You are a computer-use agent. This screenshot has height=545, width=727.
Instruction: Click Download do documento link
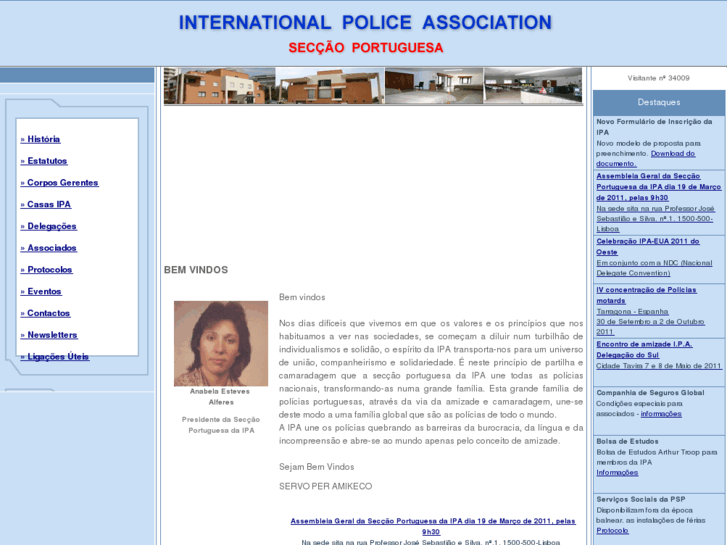(673, 154)
